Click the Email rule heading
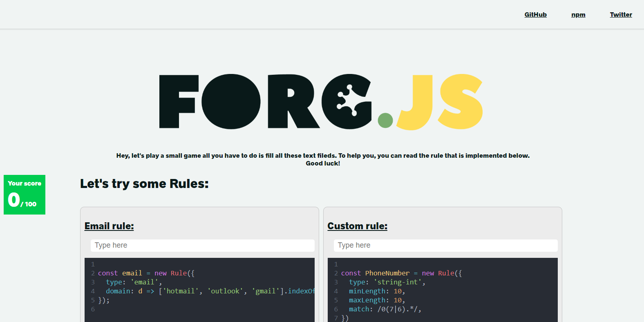Image resolution: width=644 pixels, height=322 pixels. pyautogui.click(x=109, y=226)
